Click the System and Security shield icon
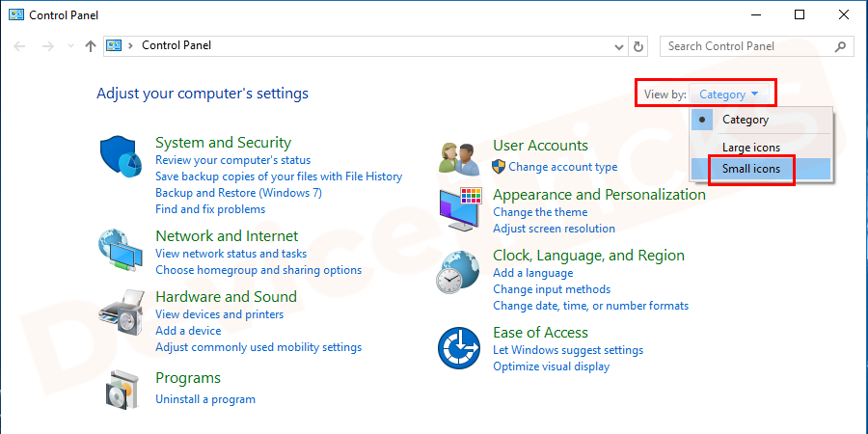Image resolution: width=868 pixels, height=434 pixels. [122, 157]
